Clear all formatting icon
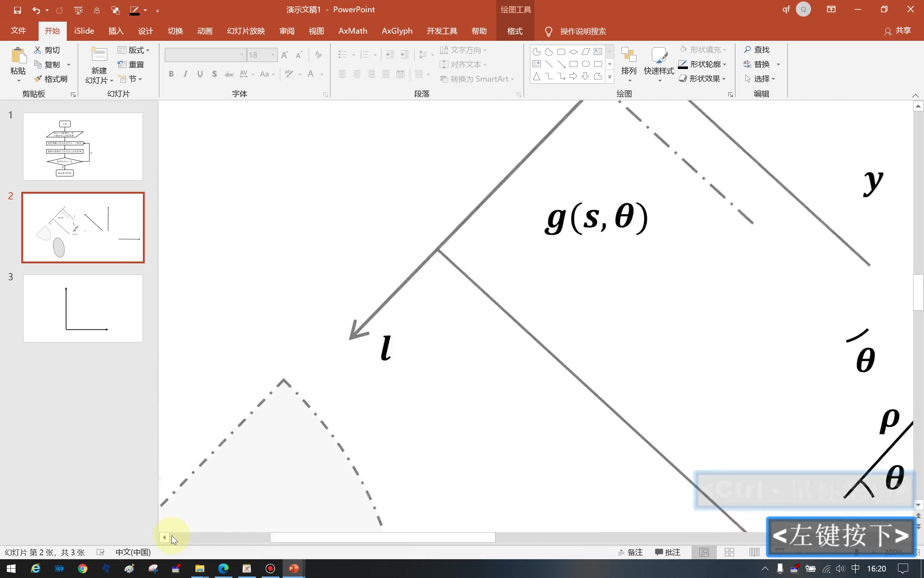The image size is (924, 578). pos(318,55)
